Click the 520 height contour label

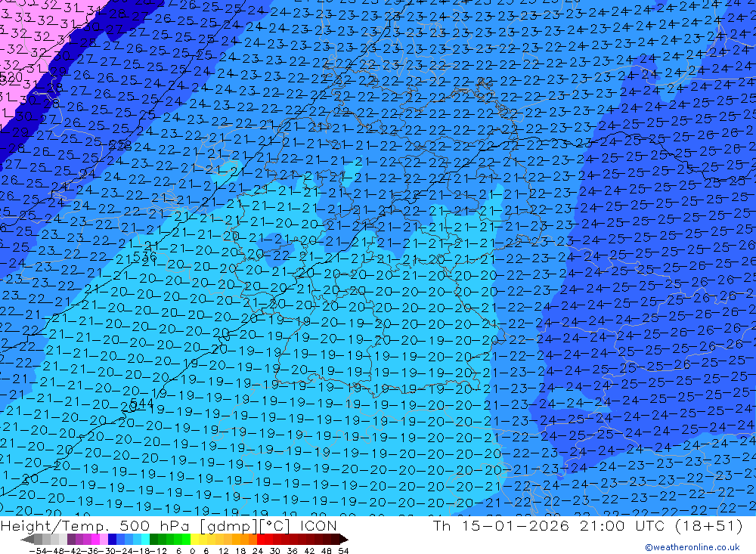click(11, 77)
